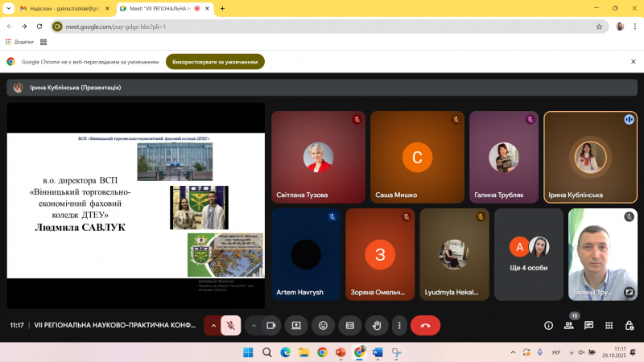Raise hand in the meeting
The height and width of the screenshot is (362, 644).
click(x=374, y=325)
